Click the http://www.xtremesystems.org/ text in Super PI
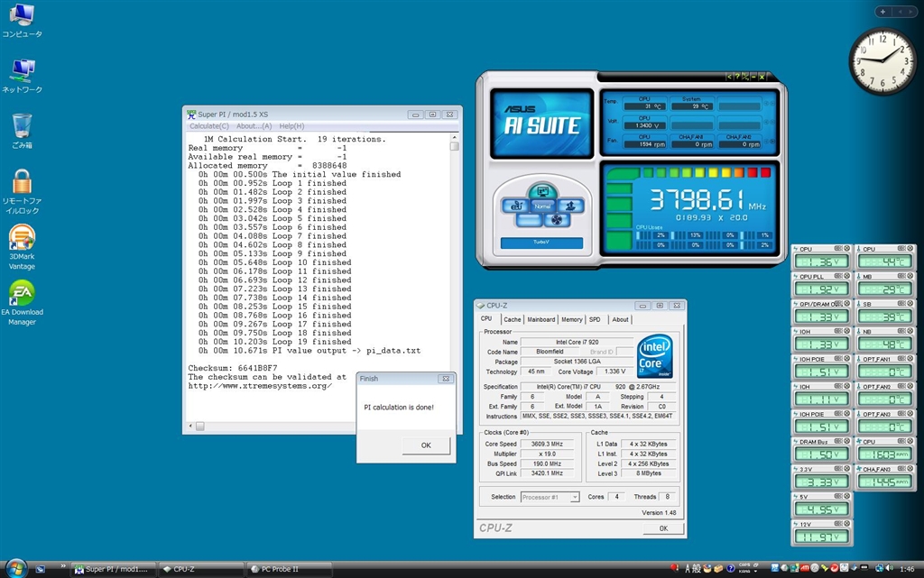Image resolution: width=924 pixels, height=578 pixels. [x=260, y=386]
